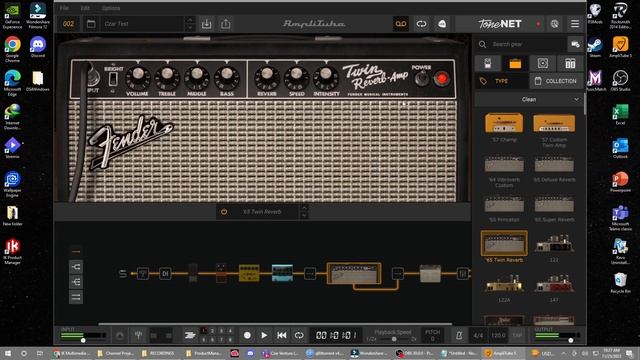
Task: Open the recorder tape icon
Action: (400, 24)
